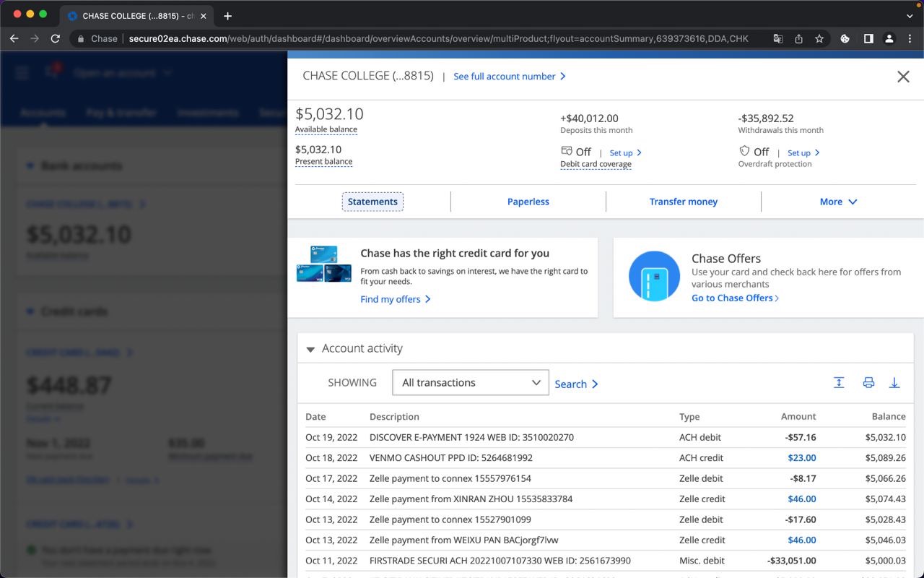Viewport: 924px width, 578px height.
Task: Select the Transfer money tab
Action: (x=683, y=202)
